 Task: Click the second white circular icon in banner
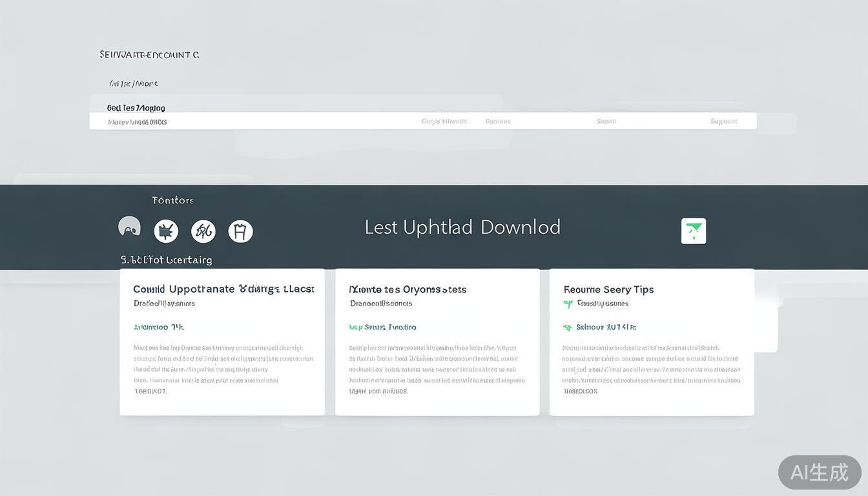click(166, 231)
